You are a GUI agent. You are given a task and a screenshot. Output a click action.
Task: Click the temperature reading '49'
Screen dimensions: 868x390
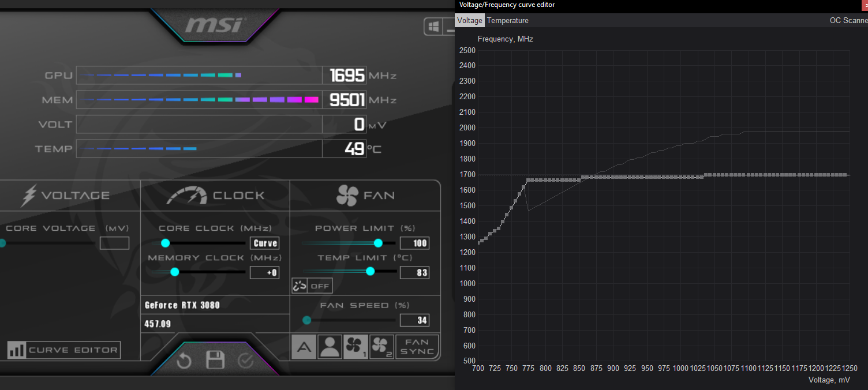point(354,149)
